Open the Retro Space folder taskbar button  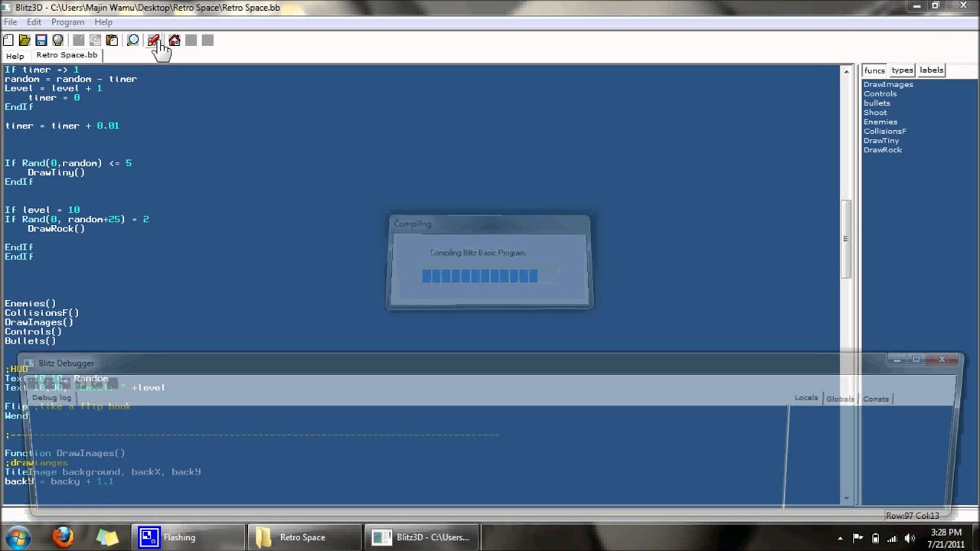(304, 537)
